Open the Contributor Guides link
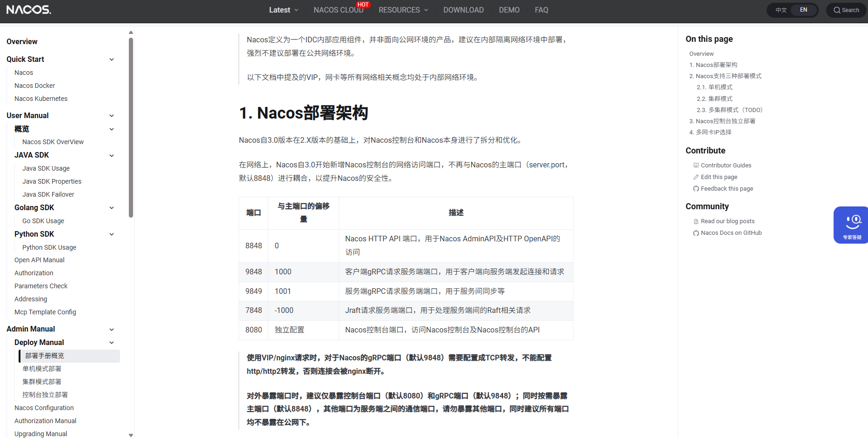Screen dimensions: 868x438 [x=726, y=165]
